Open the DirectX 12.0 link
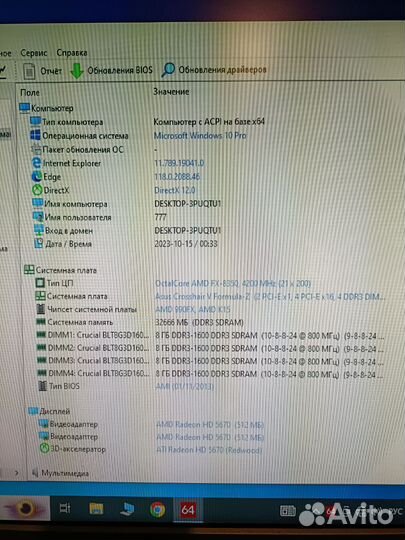The width and height of the screenshot is (405, 540). point(175,190)
